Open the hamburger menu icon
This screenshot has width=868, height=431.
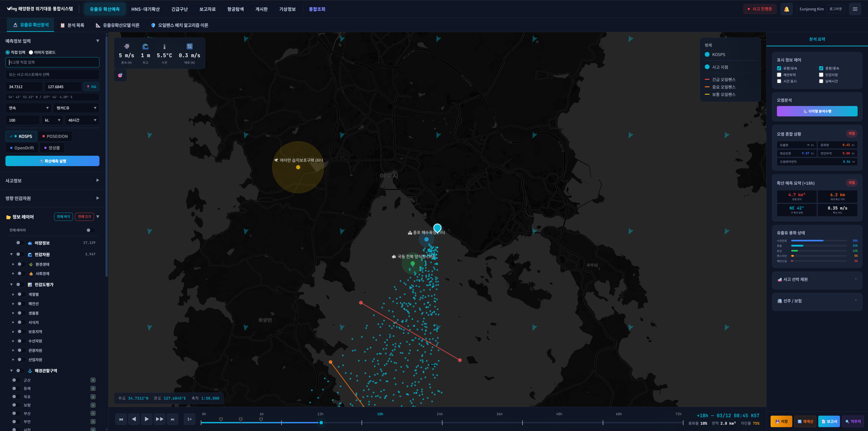(x=854, y=9)
